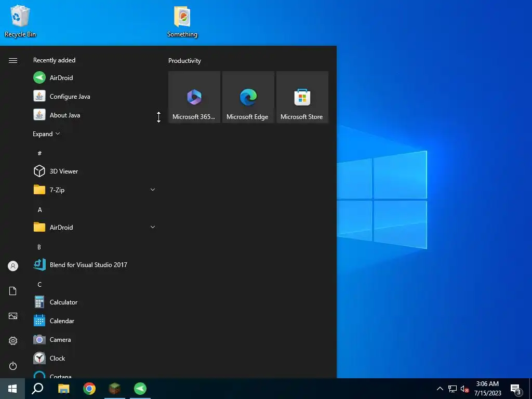The height and width of the screenshot is (399, 532).
Task: Click the C letter header
Action: [x=39, y=284]
